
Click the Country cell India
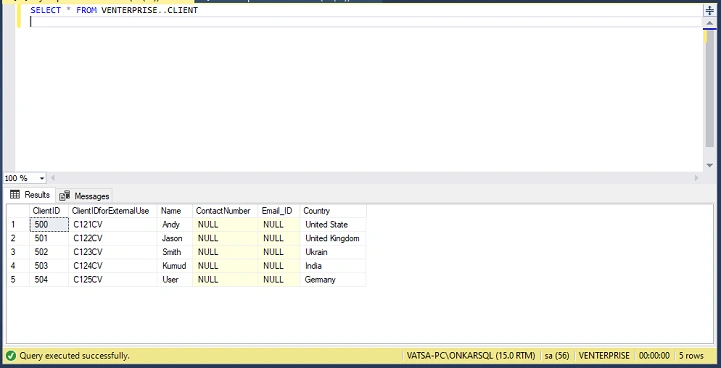333,266
